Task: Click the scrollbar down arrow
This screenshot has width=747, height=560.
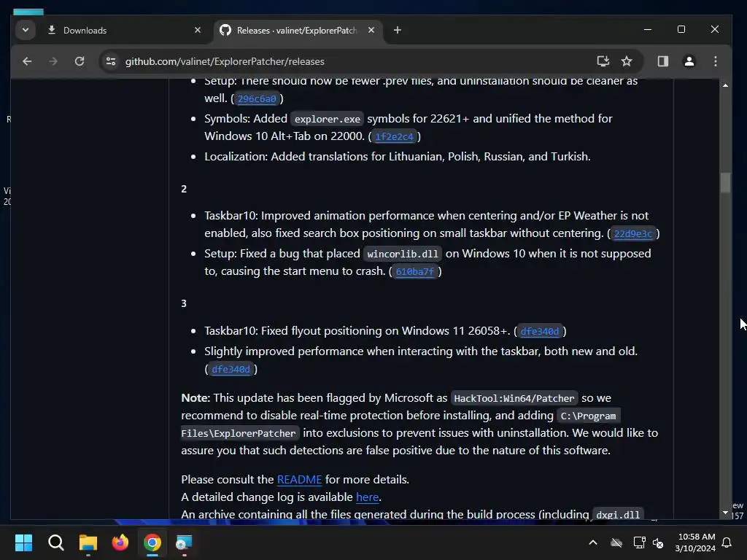Action: pos(725,513)
